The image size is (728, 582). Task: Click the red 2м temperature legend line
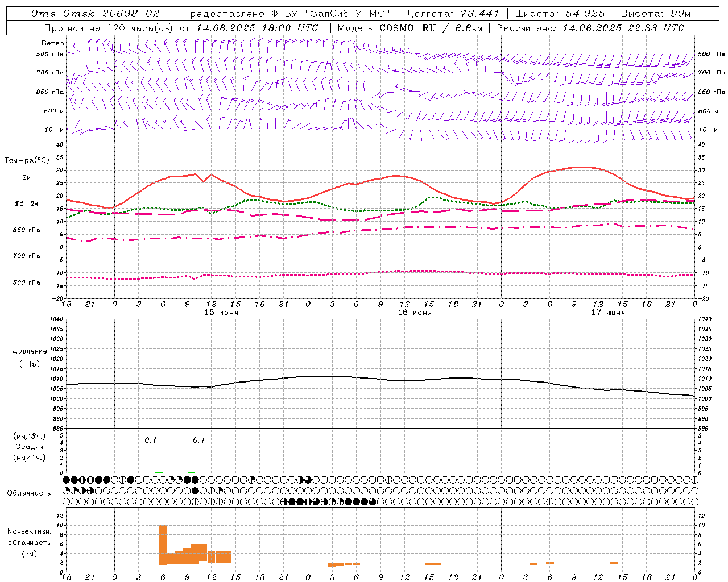[26, 184]
